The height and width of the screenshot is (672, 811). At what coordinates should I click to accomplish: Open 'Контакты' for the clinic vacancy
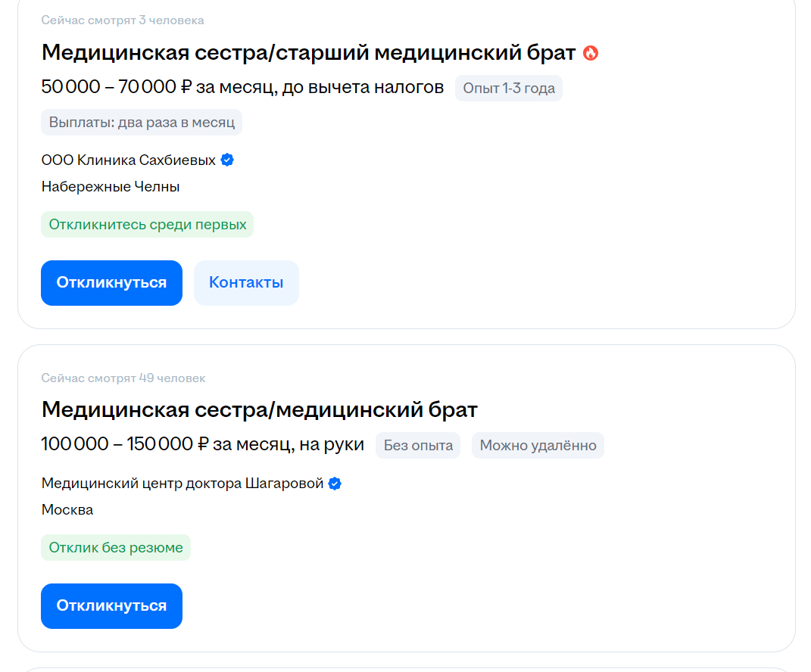[x=245, y=282]
